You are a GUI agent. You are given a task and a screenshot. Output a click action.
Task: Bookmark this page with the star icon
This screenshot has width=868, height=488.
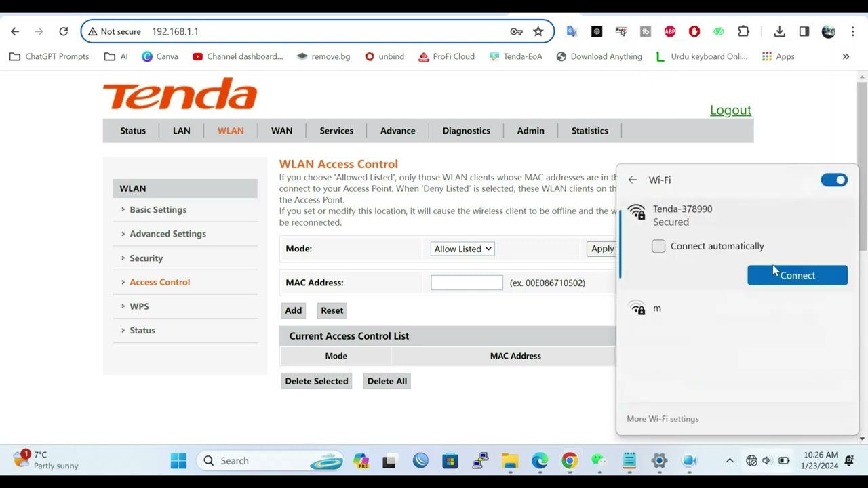click(x=538, y=31)
